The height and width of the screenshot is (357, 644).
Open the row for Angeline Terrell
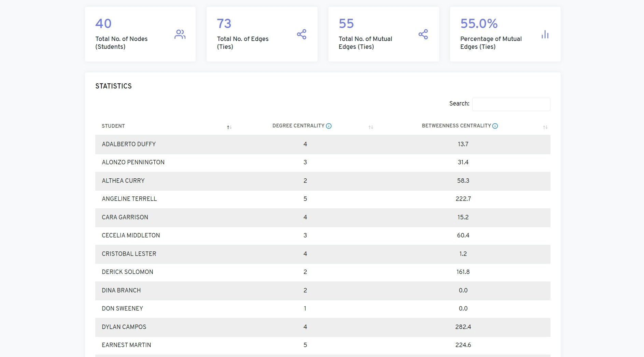coord(129,199)
